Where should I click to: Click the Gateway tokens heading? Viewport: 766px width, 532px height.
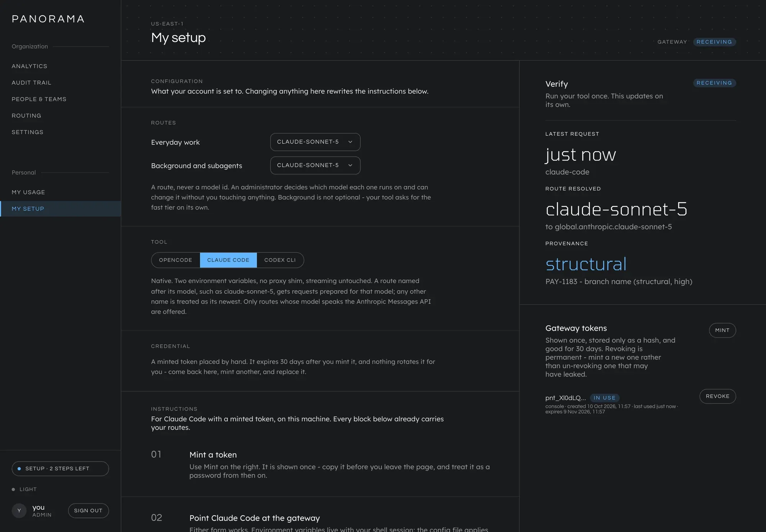(576, 328)
